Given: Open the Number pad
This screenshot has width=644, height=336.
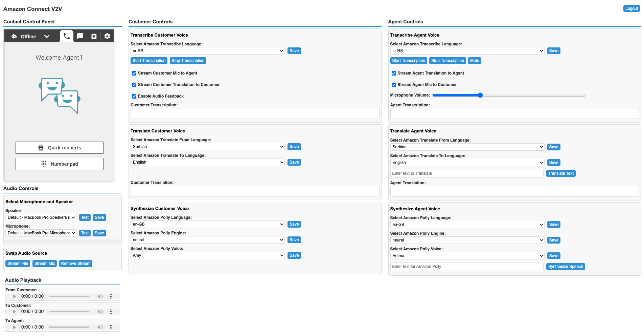Looking at the screenshot, I should click(x=60, y=164).
